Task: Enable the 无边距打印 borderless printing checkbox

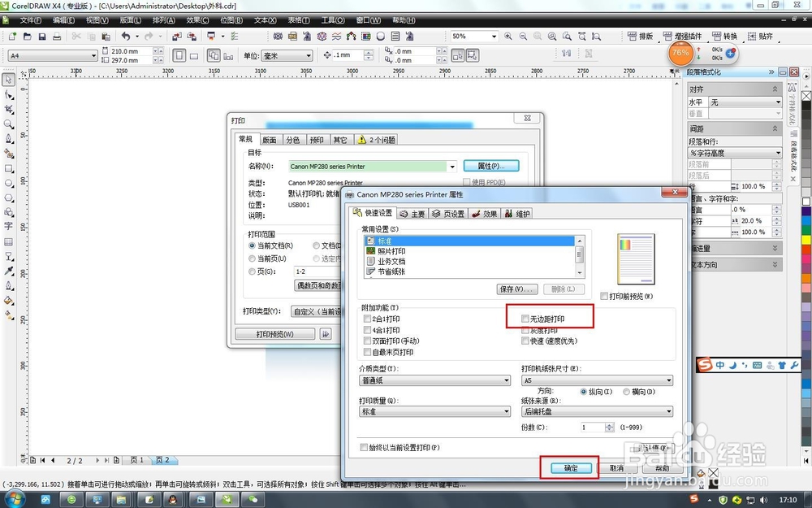Action: (525, 319)
